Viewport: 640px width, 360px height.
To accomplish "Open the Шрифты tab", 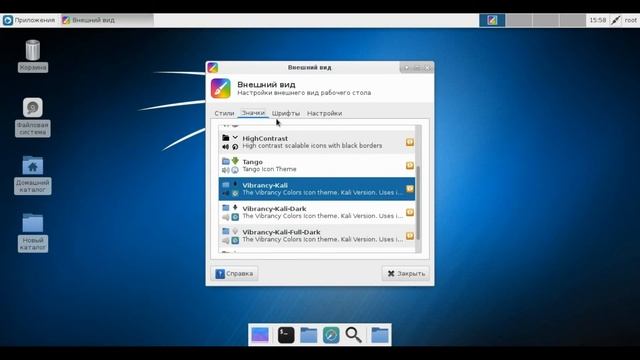I will [286, 113].
